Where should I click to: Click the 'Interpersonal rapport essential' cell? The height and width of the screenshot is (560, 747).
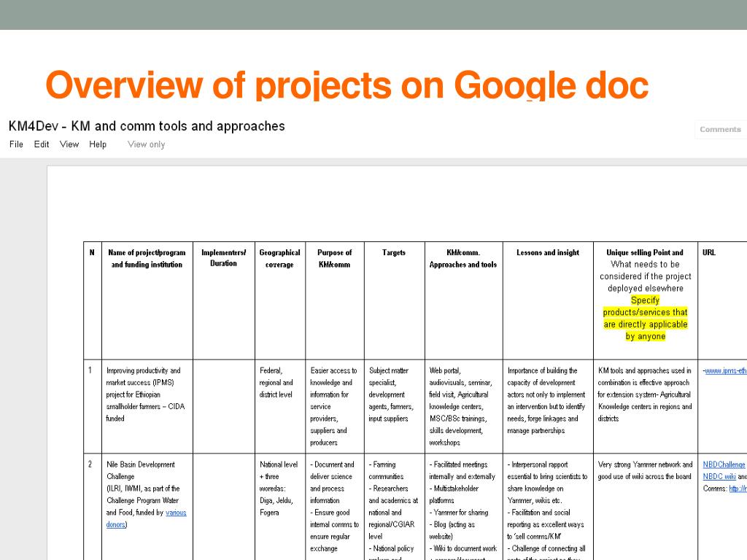click(x=548, y=507)
